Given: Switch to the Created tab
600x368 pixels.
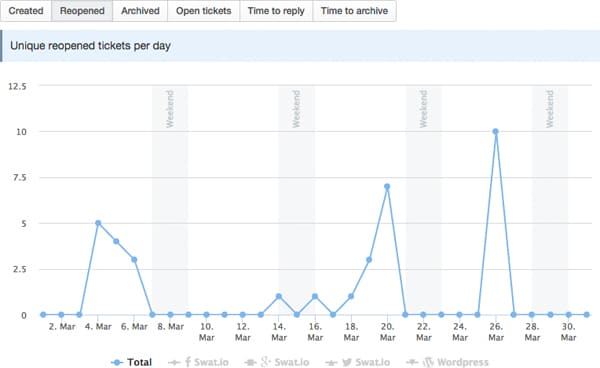Looking at the screenshot, I should pos(26,11).
